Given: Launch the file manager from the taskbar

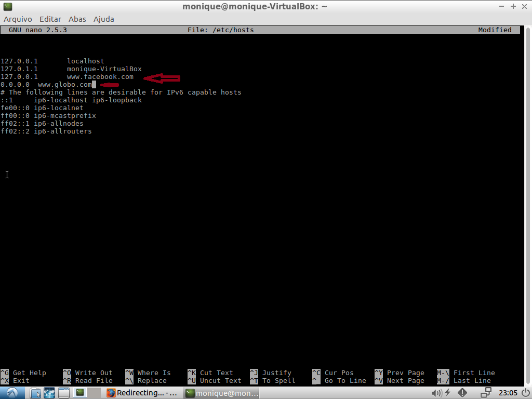Looking at the screenshot, I should pyautogui.click(x=35, y=393).
